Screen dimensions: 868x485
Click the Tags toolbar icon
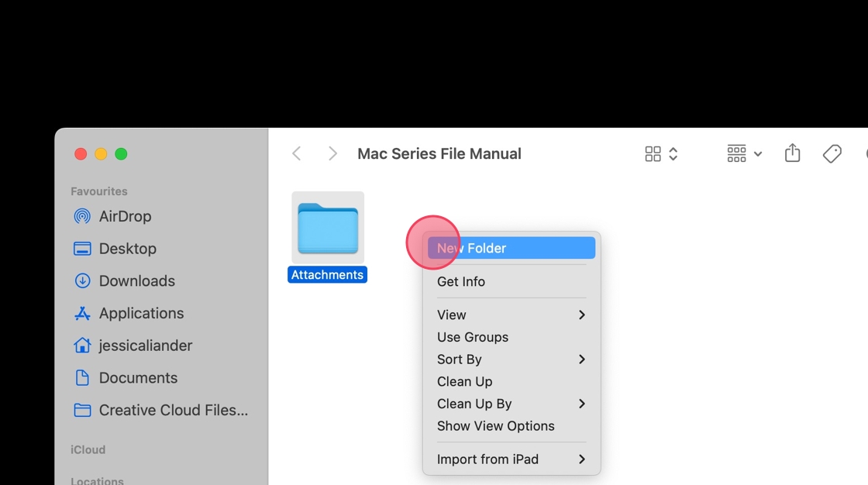tap(832, 153)
